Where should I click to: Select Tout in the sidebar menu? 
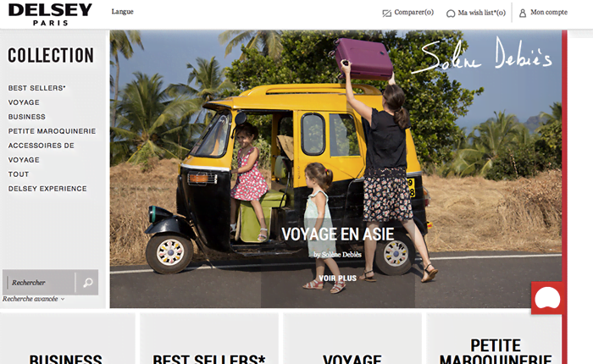[x=19, y=174]
